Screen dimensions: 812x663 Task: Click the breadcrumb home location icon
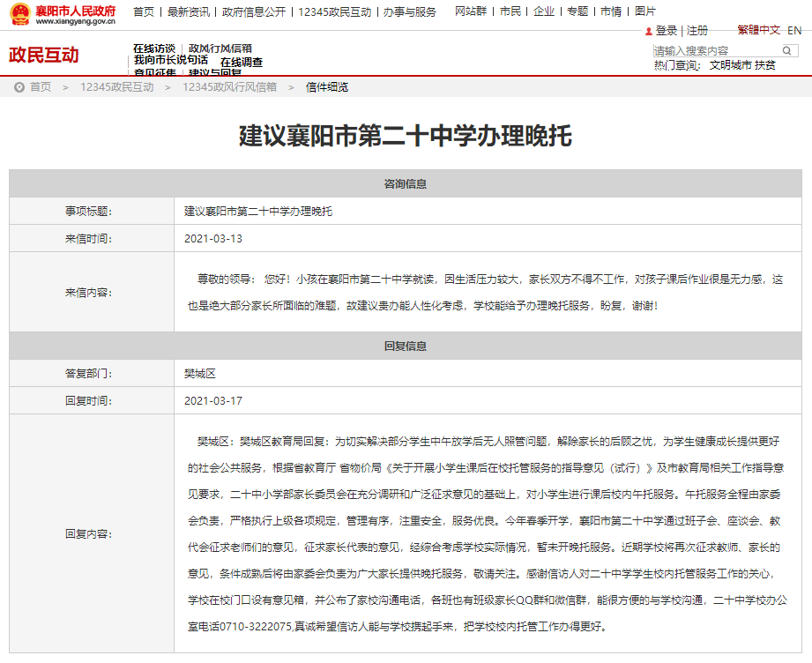19,87
